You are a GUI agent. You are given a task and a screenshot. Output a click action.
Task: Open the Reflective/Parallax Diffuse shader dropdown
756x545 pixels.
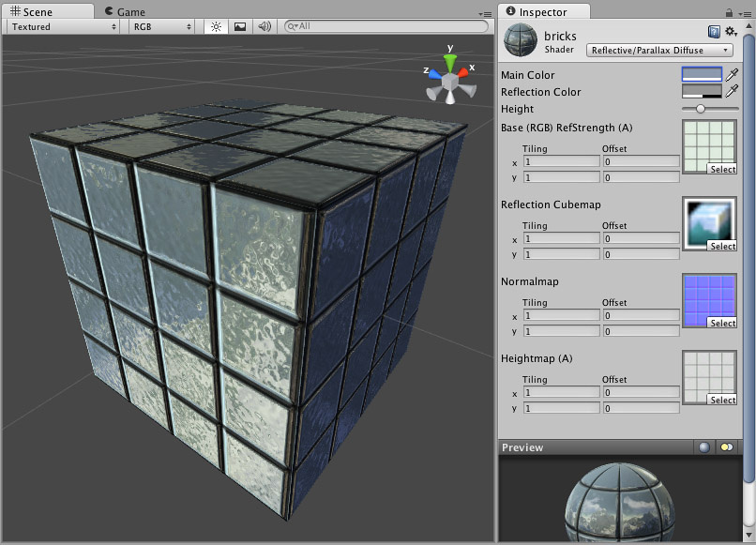(659, 50)
